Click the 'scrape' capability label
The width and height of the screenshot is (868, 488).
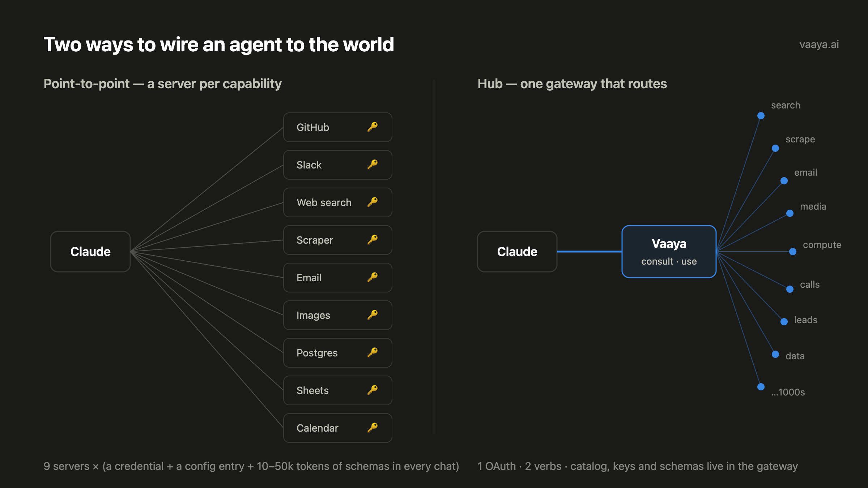click(800, 140)
